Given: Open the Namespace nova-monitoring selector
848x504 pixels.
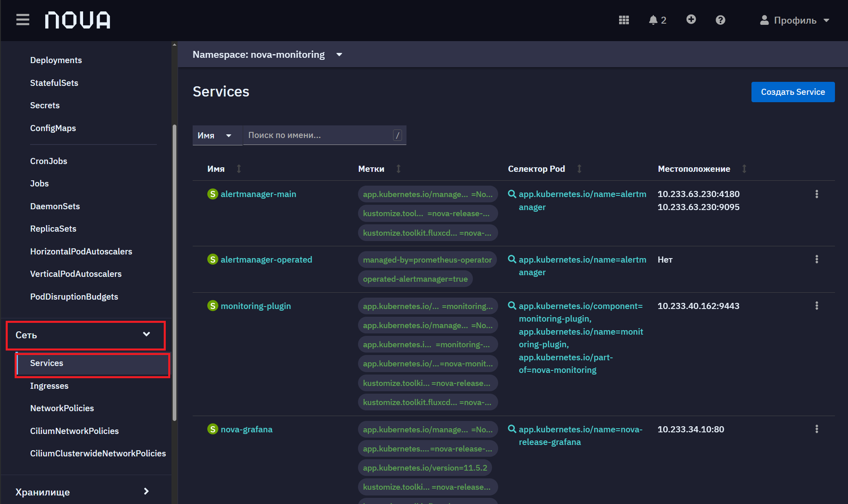Looking at the screenshot, I should pyautogui.click(x=267, y=55).
